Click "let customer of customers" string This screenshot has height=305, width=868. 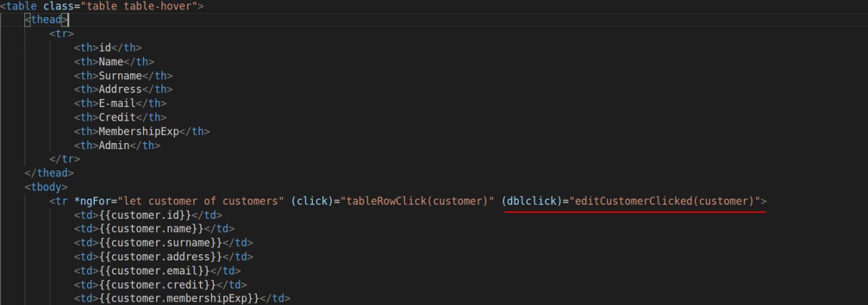point(201,201)
